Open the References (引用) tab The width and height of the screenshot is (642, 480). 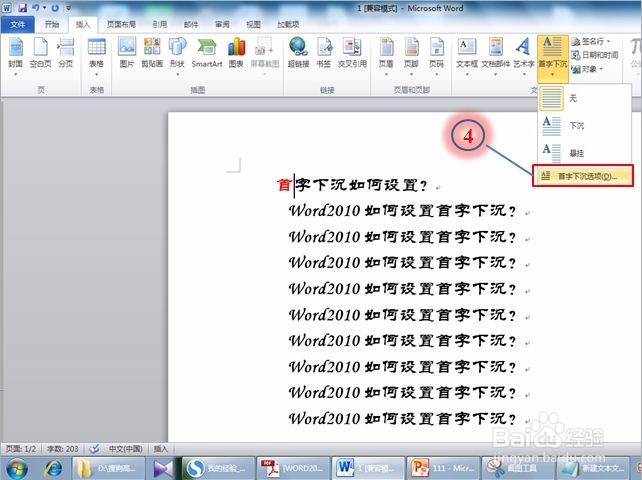160,25
